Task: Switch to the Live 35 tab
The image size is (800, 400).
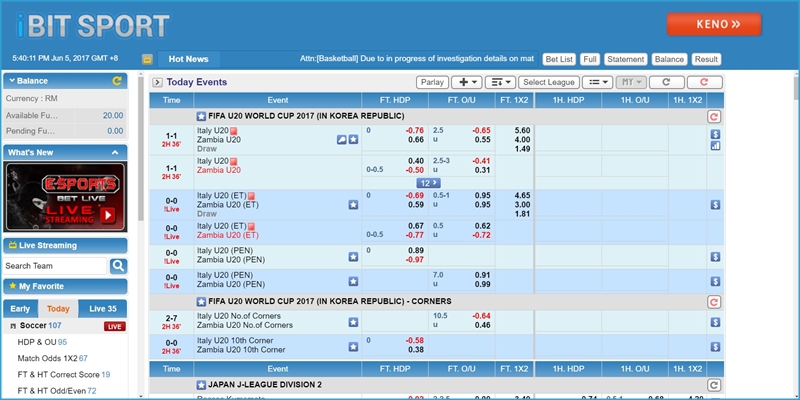Action: point(103,309)
